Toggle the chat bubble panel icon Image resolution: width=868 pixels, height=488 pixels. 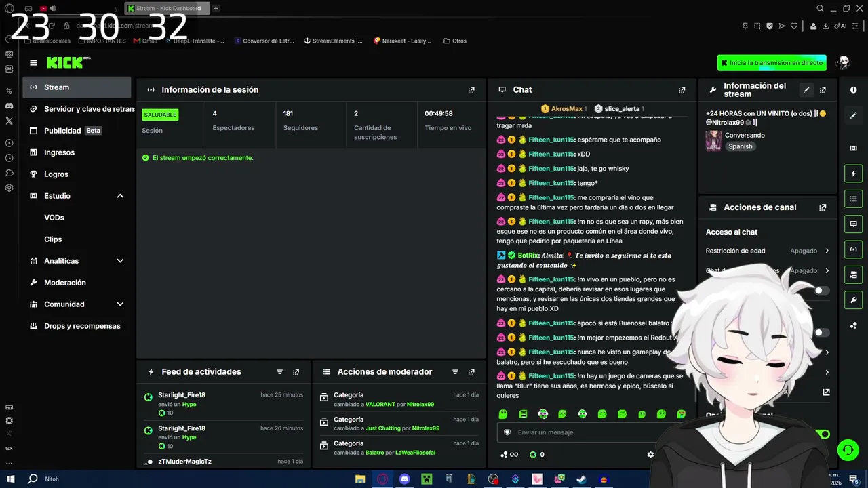(x=854, y=224)
